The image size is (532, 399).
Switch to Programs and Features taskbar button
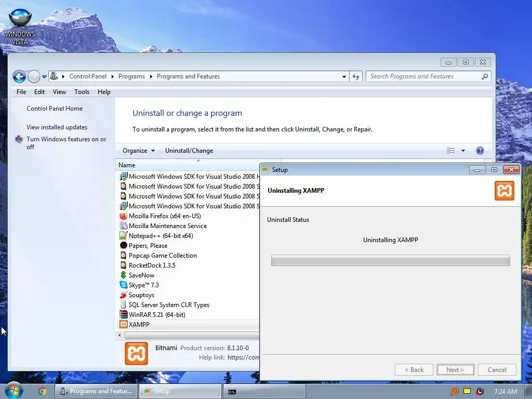coord(96,391)
